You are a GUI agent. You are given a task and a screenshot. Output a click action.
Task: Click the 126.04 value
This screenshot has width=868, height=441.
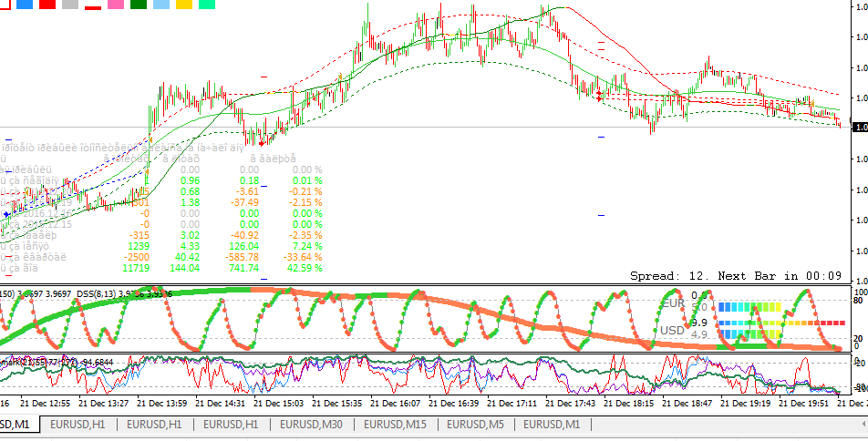[x=244, y=246]
